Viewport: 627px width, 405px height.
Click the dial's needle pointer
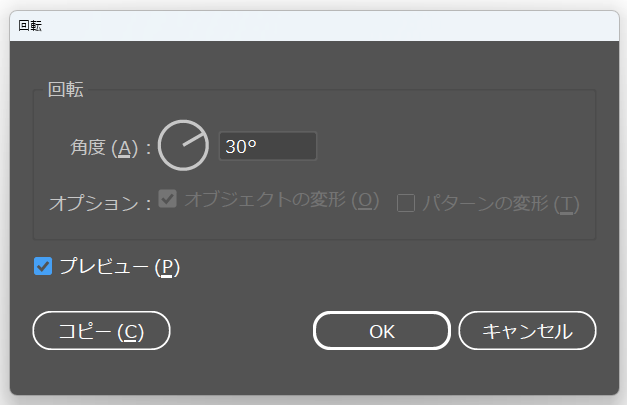tap(194, 140)
